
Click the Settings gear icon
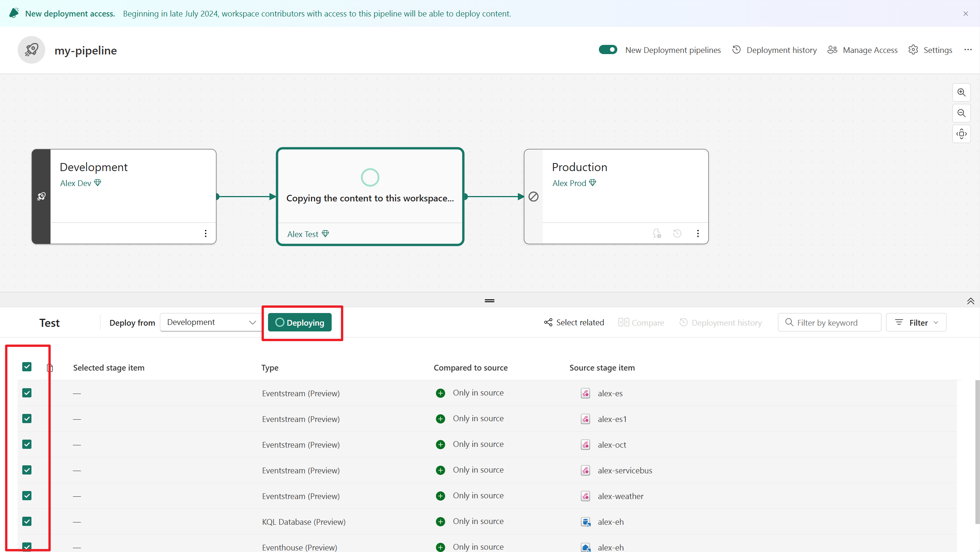pos(914,50)
